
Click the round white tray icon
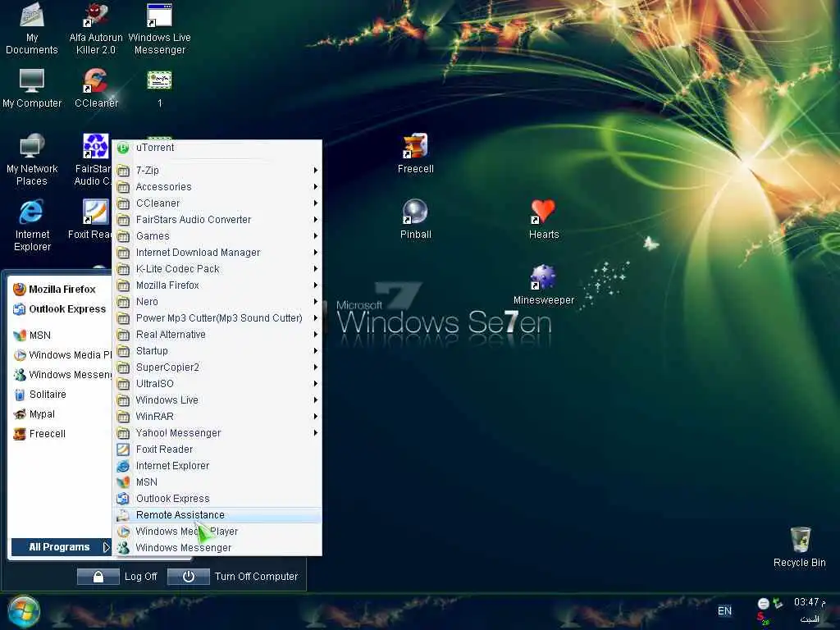pyautogui.click(x=764, y=604)
